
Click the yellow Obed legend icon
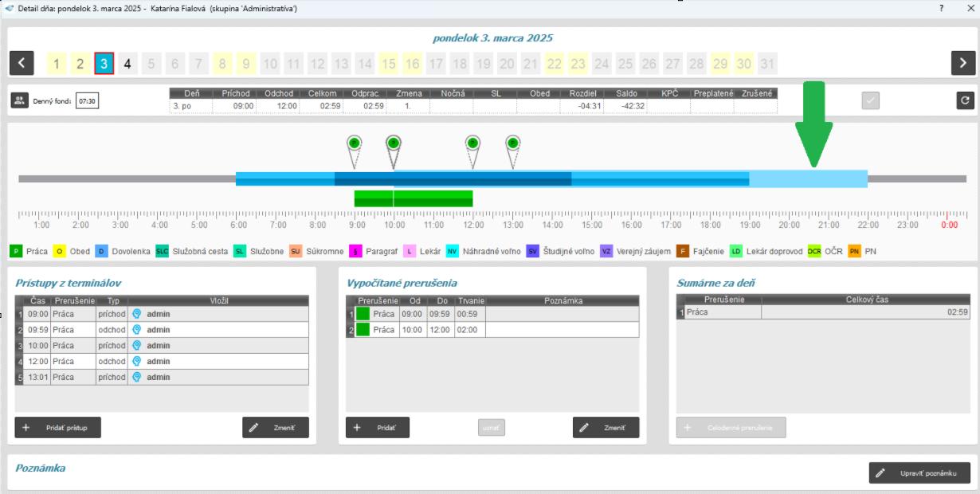click(59, 251)
